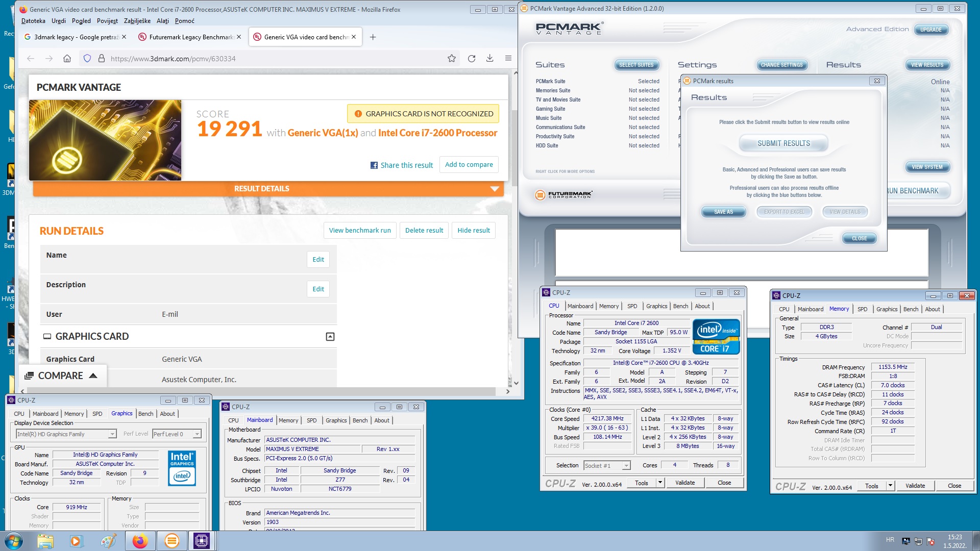Switch to SPD tab in CPU-Z CPU window
The width and height of the screenshot is (980, 551).
(632, 306)
